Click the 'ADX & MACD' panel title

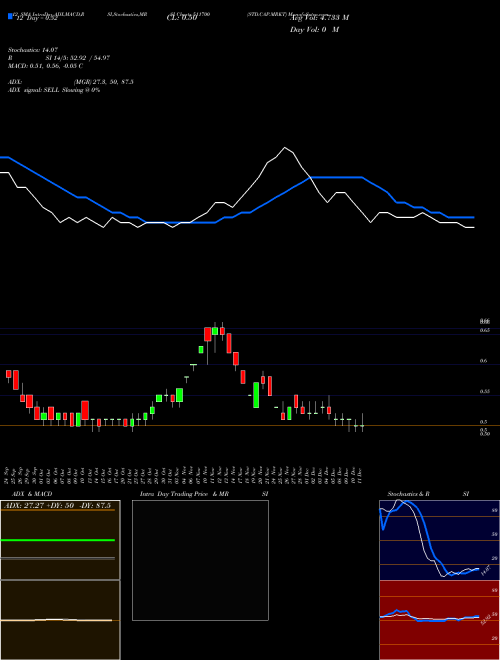coord(32,494)
